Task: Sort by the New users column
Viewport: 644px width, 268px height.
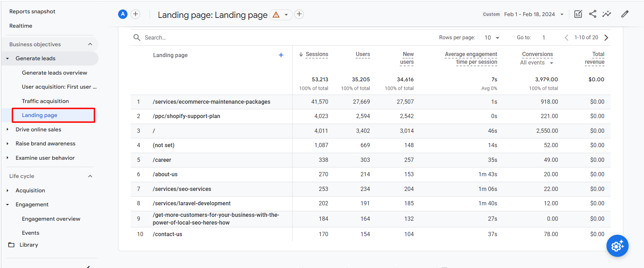Action: click(x=407, y=58)
